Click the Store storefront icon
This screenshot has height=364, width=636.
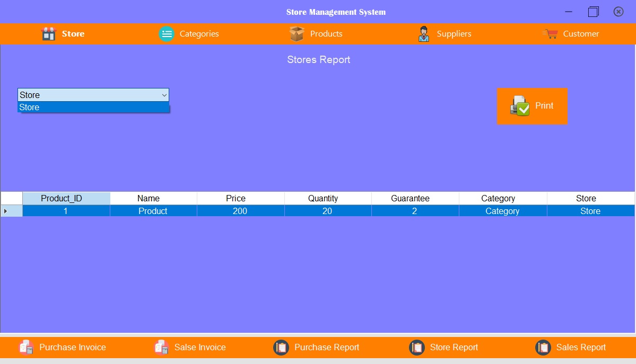[x=48, y=33]
